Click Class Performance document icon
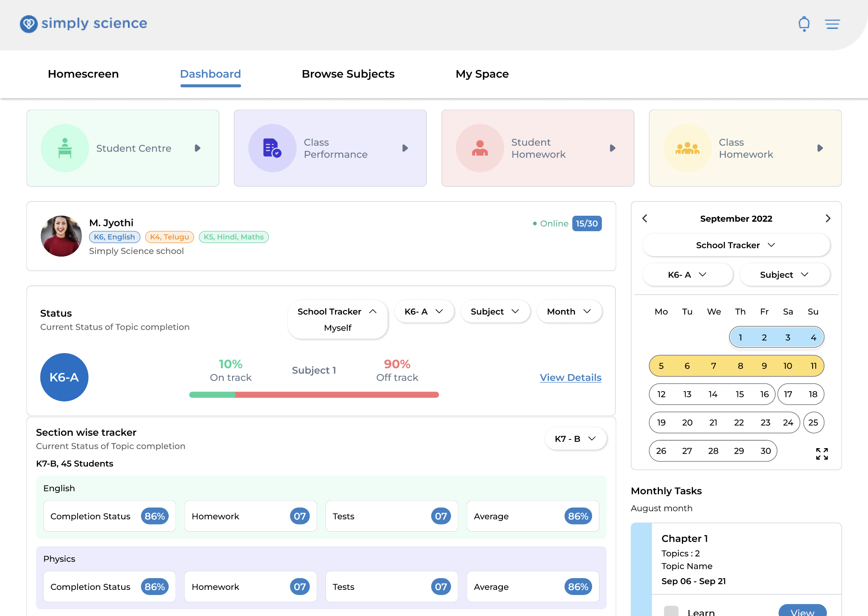The height and width of the screenshot is (616, 868). [272, 148]
